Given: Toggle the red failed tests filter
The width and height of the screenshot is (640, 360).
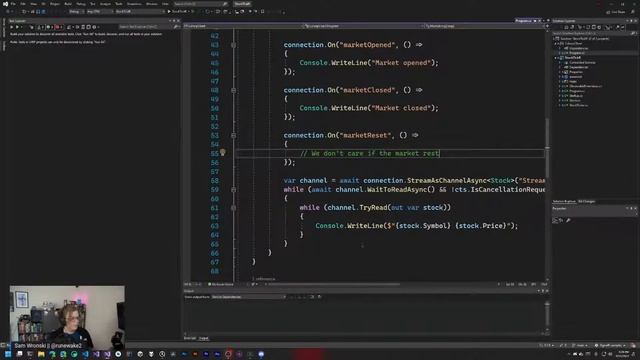Looking at the screenshot, I should pos(58,27).
